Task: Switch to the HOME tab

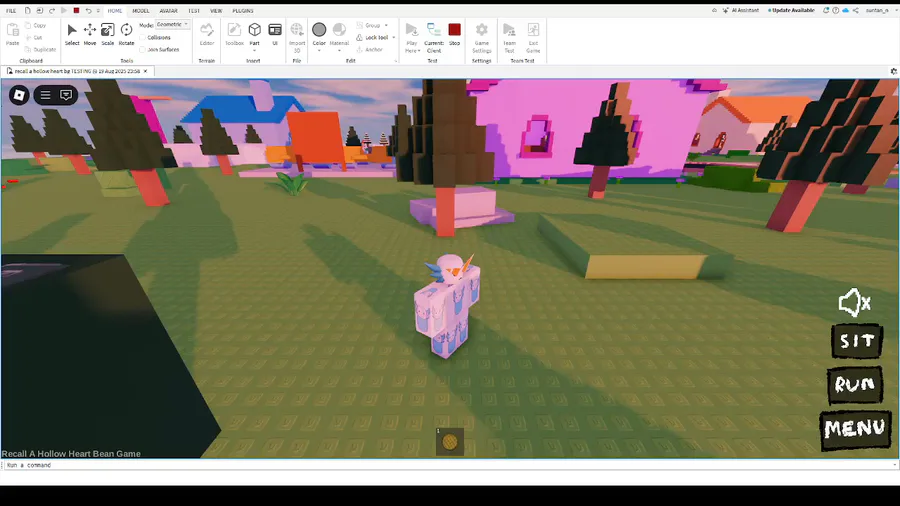Action: click(115, 10)
